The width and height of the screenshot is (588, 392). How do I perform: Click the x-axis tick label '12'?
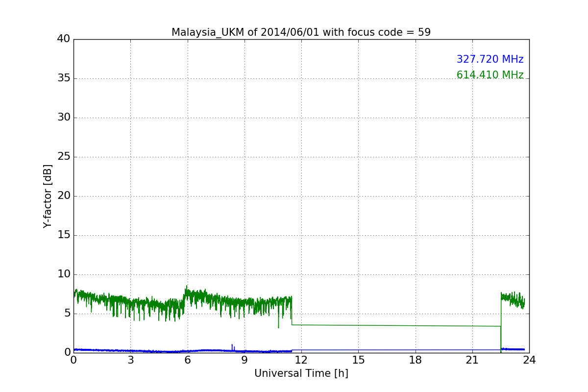301,360
